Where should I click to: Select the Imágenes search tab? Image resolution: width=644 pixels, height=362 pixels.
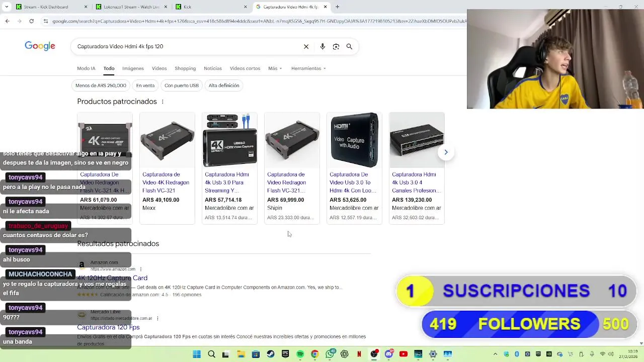click(x=133, y=68)
